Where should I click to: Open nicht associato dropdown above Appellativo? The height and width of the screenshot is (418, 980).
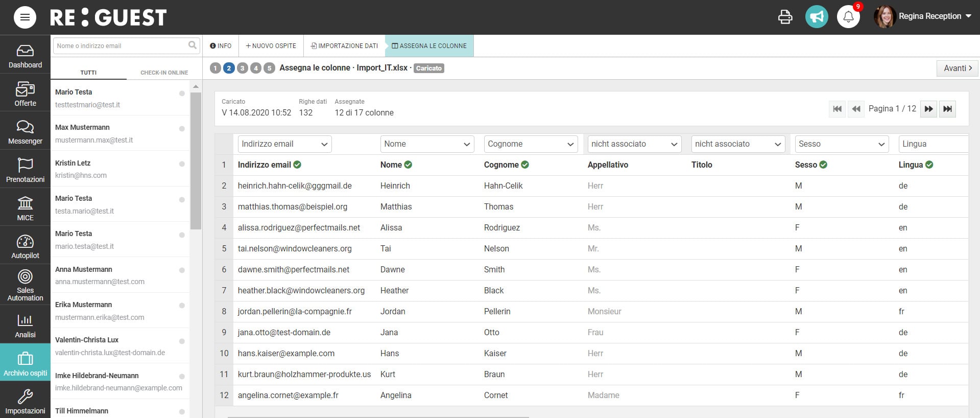click(634, 144)
